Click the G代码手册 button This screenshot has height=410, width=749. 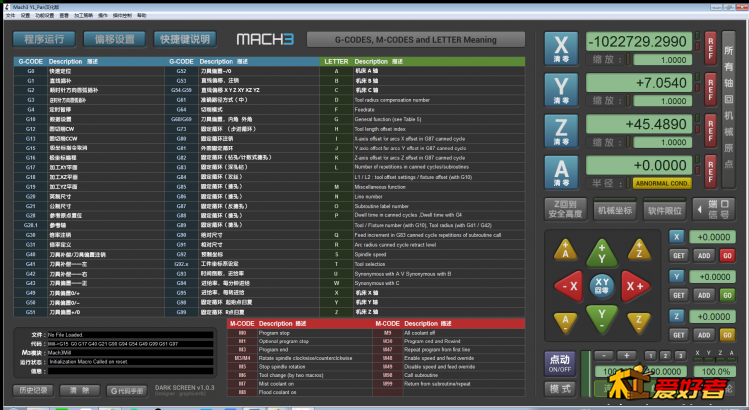click(x=127, y=390)
